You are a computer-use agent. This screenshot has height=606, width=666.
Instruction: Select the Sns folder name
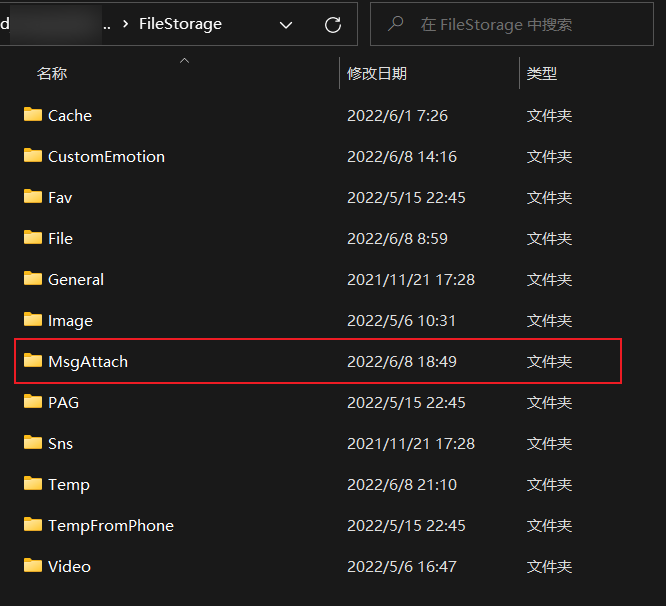60,443
